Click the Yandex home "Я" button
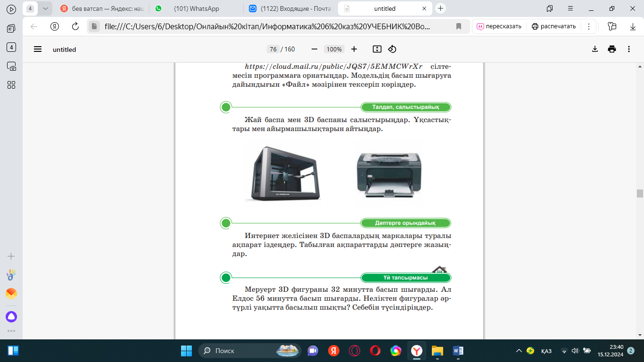Image resolution: width=644 pixels, height=362 pixels. click(x=55, y=26)
